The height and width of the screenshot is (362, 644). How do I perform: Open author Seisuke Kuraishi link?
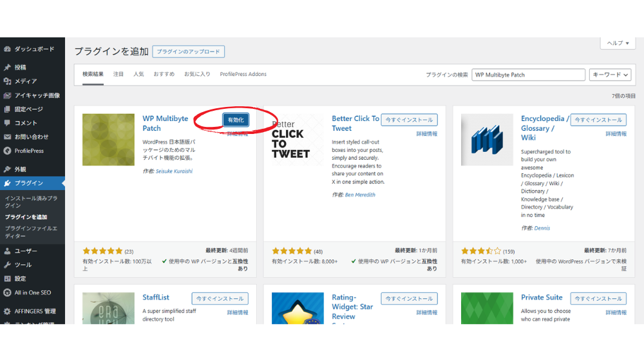174,171
